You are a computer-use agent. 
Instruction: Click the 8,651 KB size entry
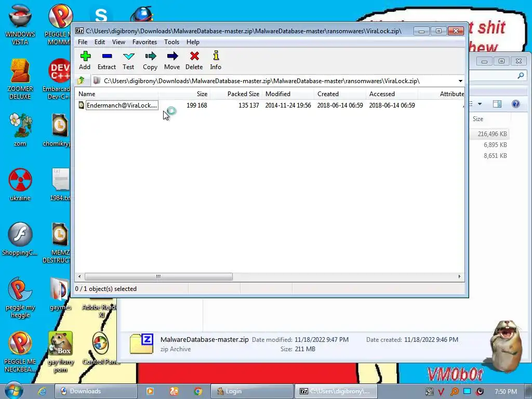click(495, 156)
